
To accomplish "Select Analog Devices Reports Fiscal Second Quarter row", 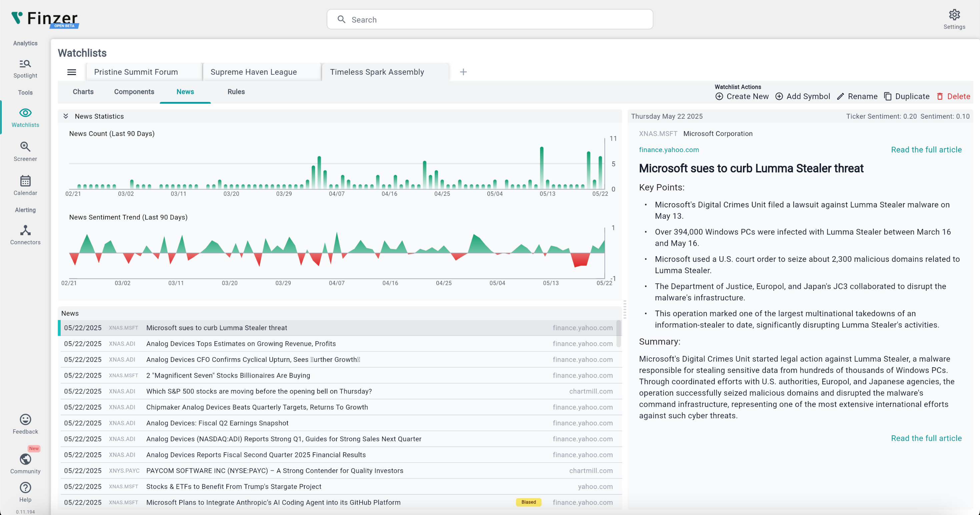I will point(340,455).
